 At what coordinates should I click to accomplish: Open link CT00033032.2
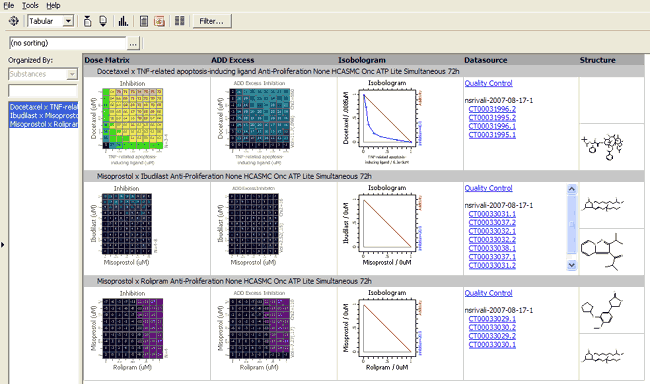point(492,240)
